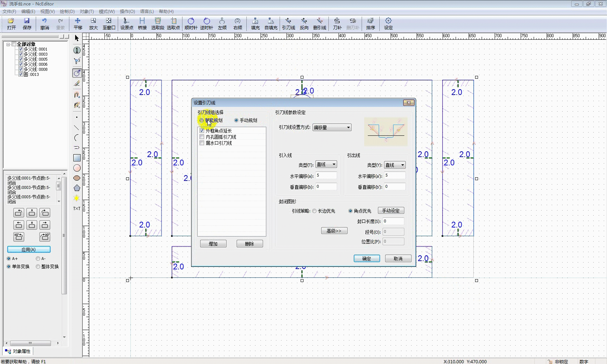Toggle checkbox for 多义线:0003 in tree
Image resolution: width=607 pixels, height=364 pixels.
click(21, 54)
